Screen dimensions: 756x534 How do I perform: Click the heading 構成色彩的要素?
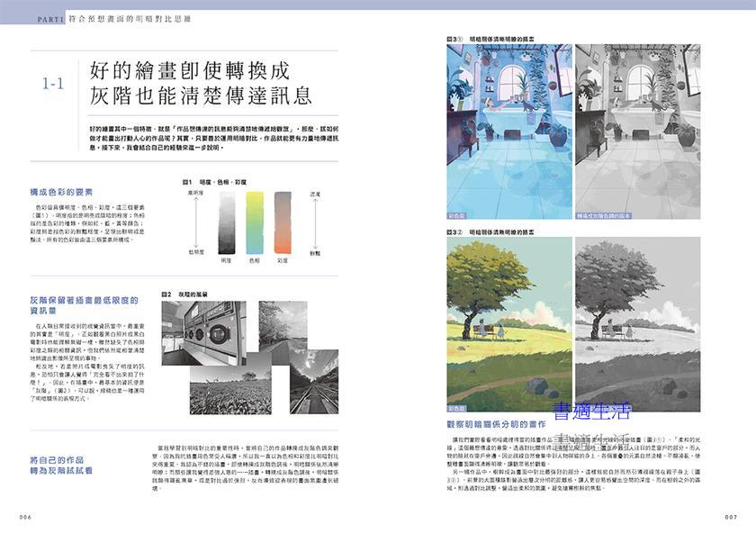(62, 192)
